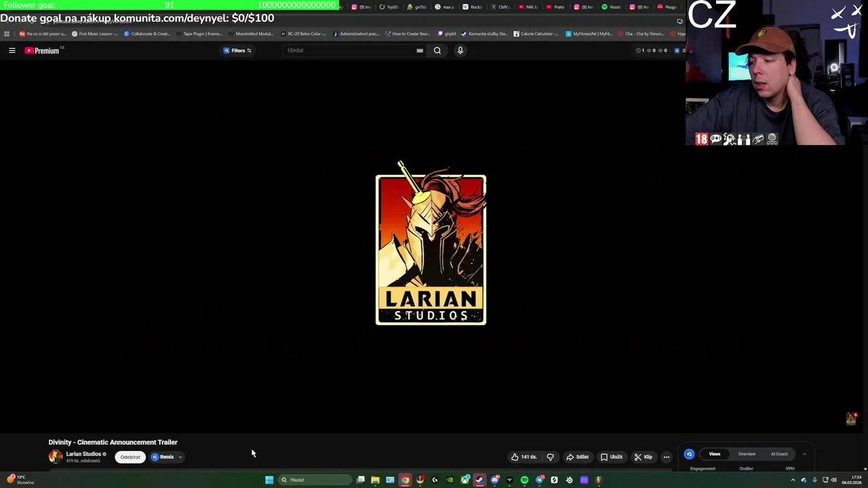Switch to the AI Coach tab
The image size is (868, 488).
(x=779, y=454)
